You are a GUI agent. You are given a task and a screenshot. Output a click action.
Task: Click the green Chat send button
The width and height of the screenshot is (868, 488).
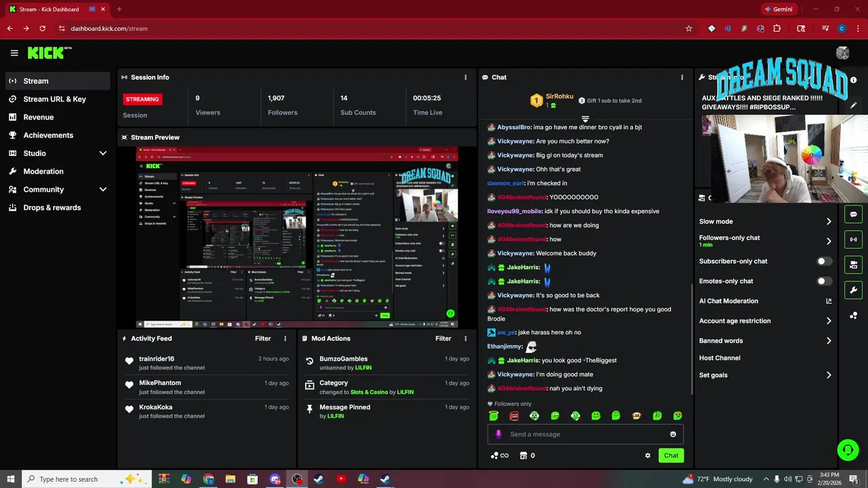point(671,455)
